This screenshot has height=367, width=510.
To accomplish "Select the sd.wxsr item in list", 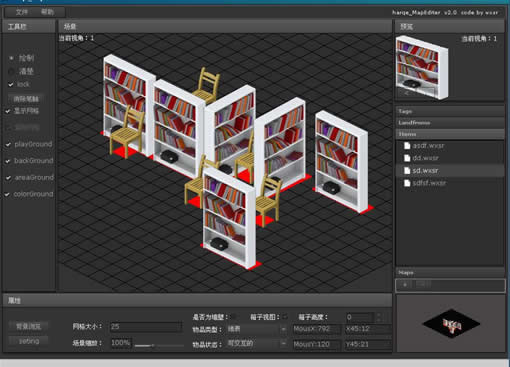I will (450, 171).
